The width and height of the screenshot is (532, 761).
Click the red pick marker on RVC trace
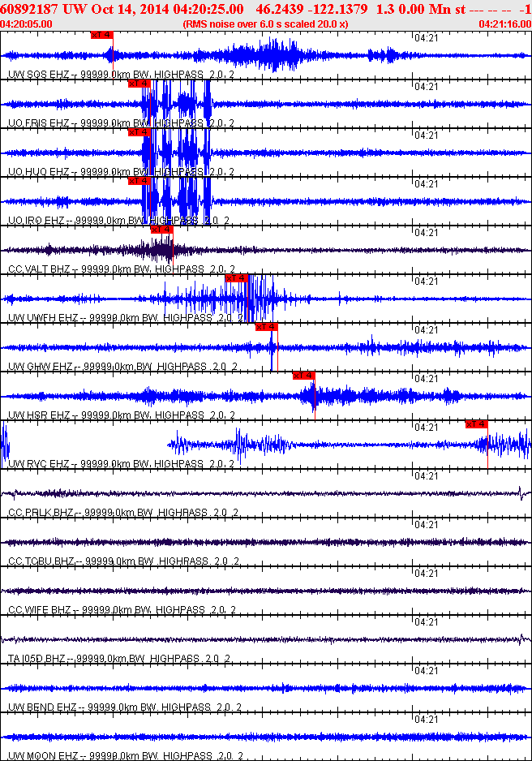476,424
